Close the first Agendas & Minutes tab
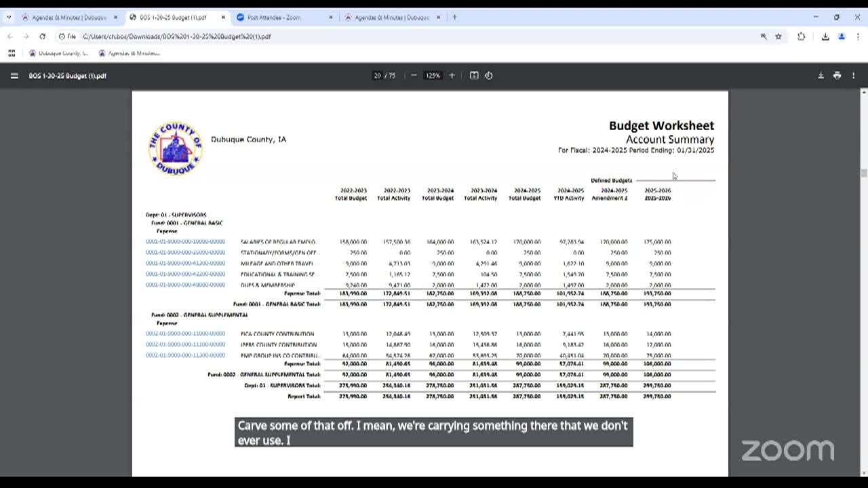The width and height of the screenshot is (868, 488). [115, 18]
